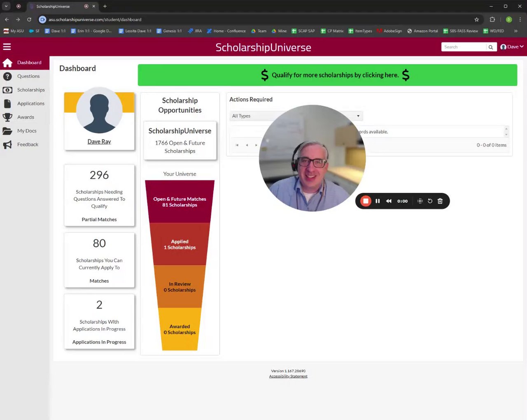
Task: Click the profile avatar picture
Action: 99,110
